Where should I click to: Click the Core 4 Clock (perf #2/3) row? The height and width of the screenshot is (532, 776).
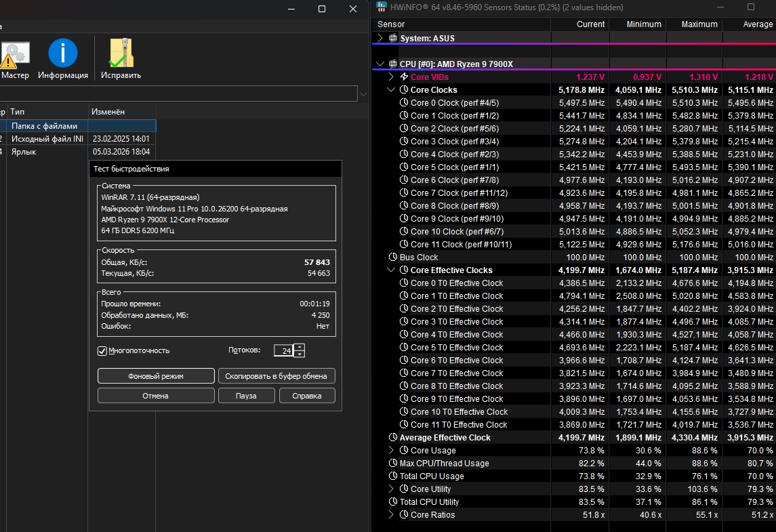[x=574, y=154]
